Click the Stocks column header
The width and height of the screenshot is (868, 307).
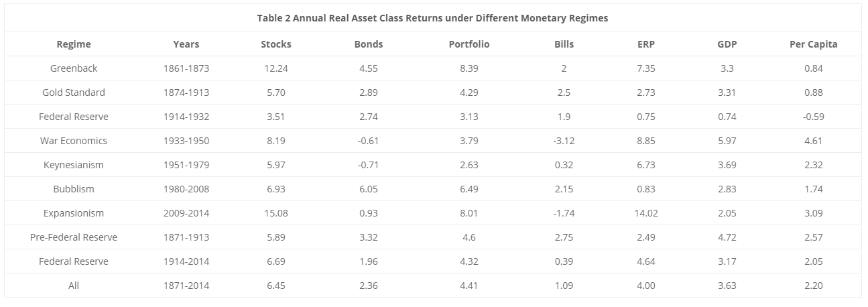click(275, 44)
